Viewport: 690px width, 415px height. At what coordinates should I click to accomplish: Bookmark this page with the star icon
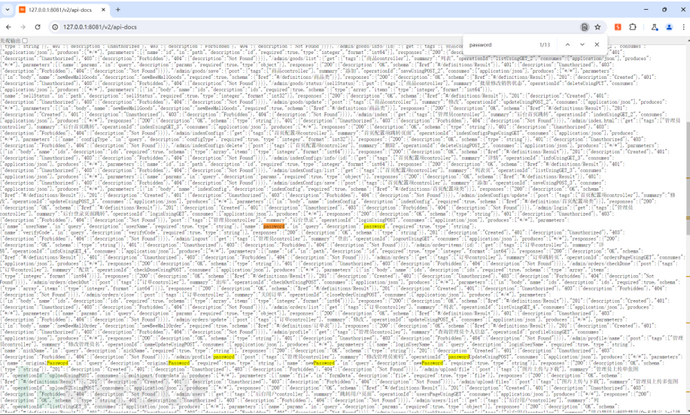point(598,27)
